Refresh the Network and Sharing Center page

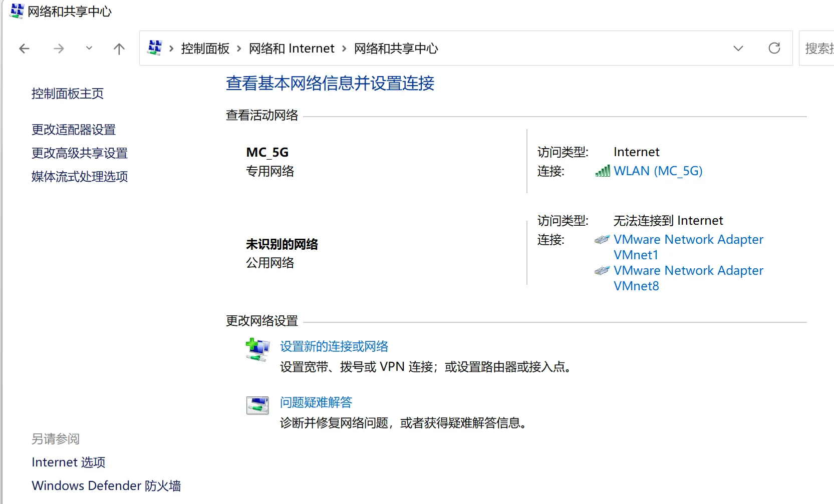coord(774,48)
